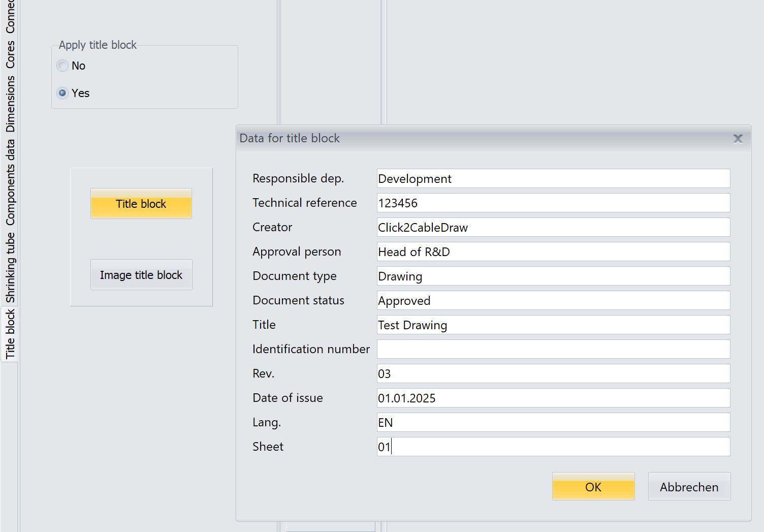
Task: Click the Approval person field
Action: point(553,252)
